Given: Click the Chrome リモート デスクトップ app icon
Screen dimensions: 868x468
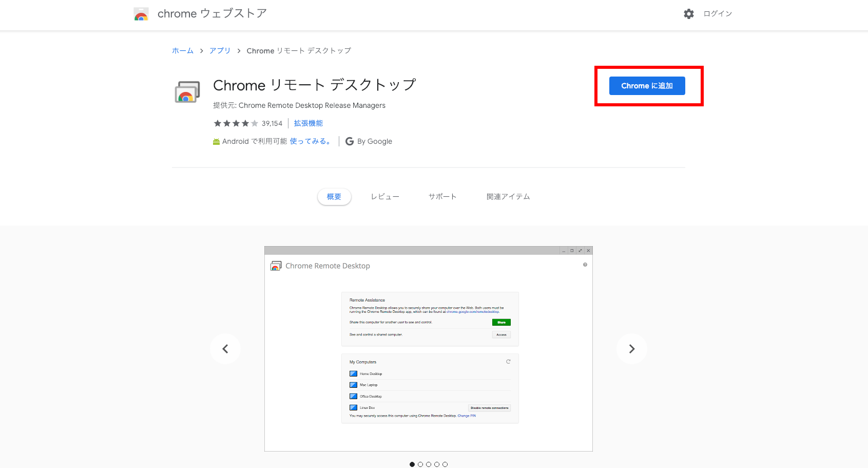Looking at the screenshot, I should (x=187, y=92).
